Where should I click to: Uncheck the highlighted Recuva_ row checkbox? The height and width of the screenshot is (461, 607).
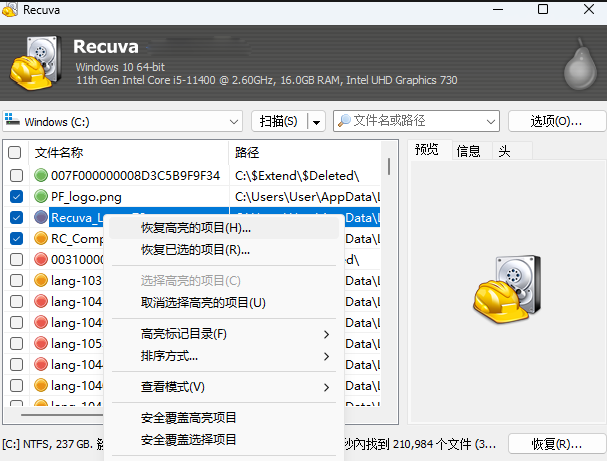16,218
